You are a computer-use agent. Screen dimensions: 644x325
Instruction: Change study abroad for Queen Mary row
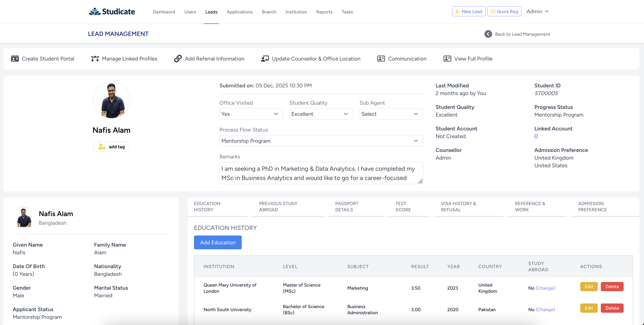545,288
